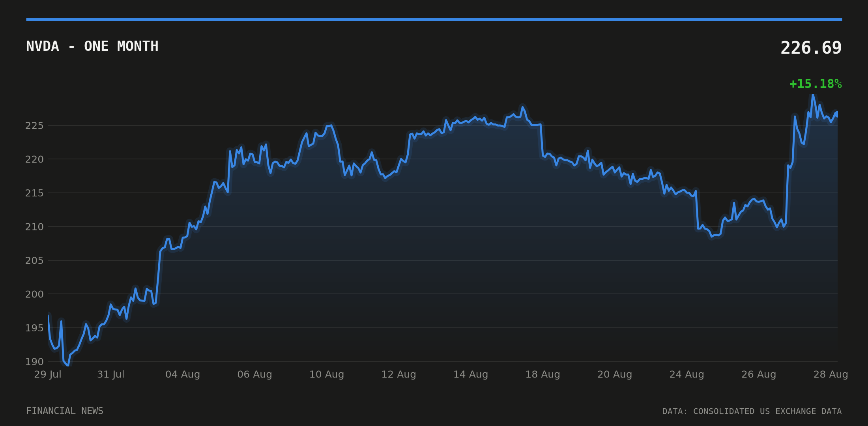This screenshot has height=426, width=868.
Task: Click the 210 y-axis label
Action: [34, 227]
